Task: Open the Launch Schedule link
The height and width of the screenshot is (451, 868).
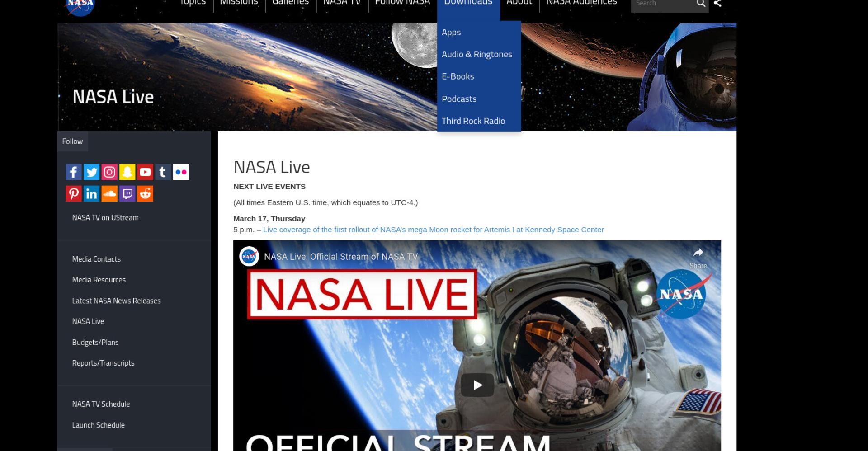Action: [x=98, y=425]
